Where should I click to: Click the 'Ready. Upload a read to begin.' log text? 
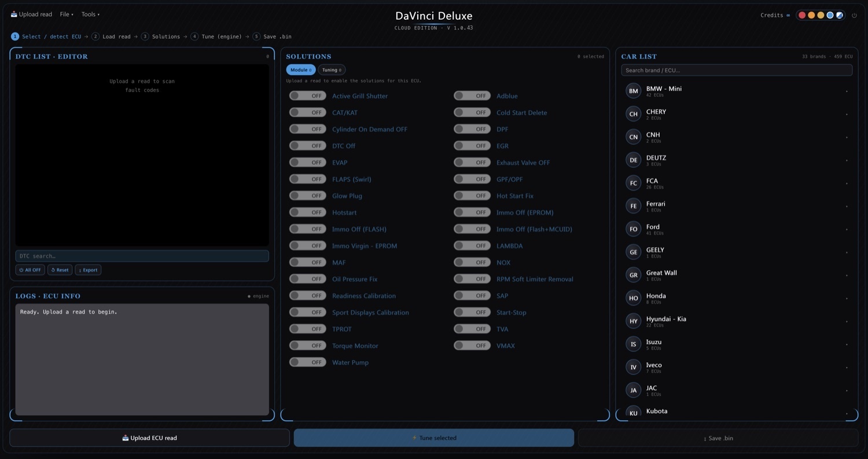coord(69,312)
